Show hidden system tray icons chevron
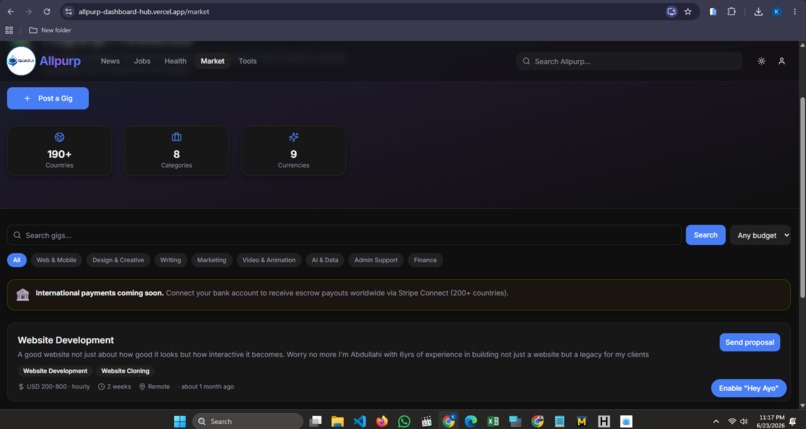Viewport: 806px width, 429px height. 716,422
